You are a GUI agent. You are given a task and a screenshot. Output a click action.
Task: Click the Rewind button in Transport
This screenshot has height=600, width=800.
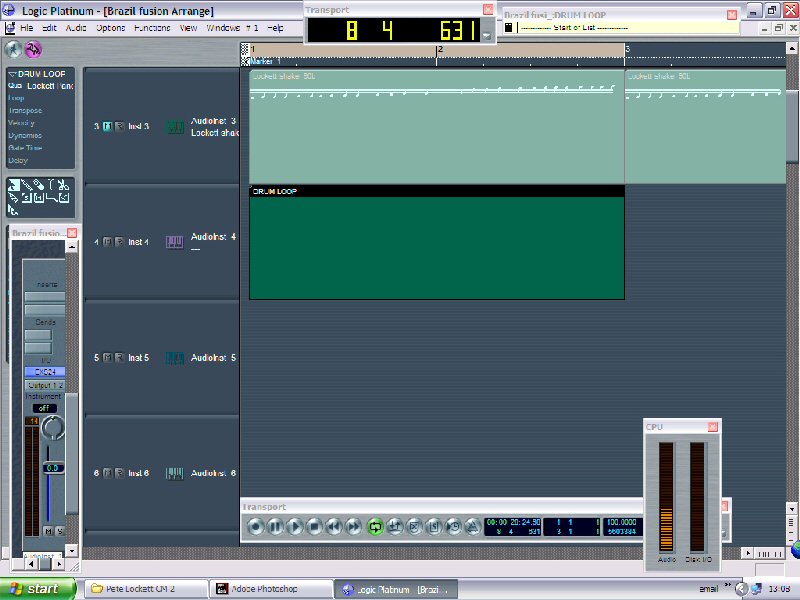(x=334, y=525)
